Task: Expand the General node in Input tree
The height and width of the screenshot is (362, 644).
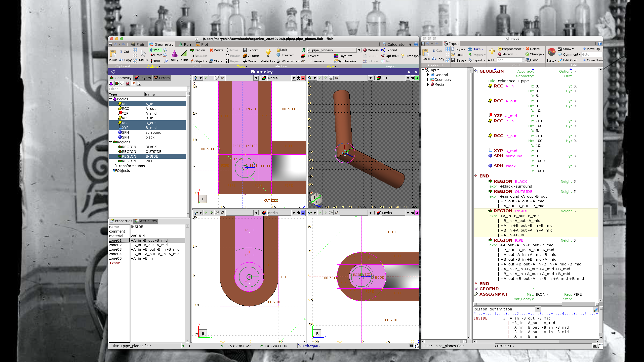Action: 428,75
